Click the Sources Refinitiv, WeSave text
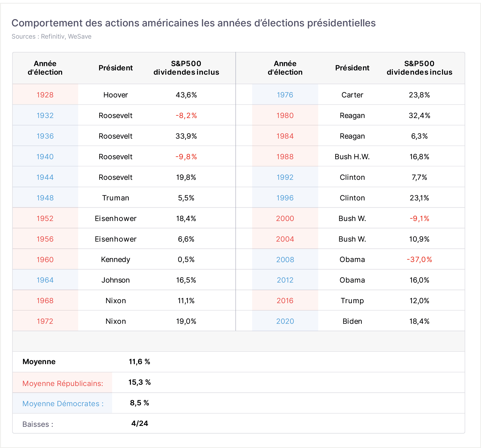Image resolution: width=481 pixels, height=448 pixels. (51, 36)
